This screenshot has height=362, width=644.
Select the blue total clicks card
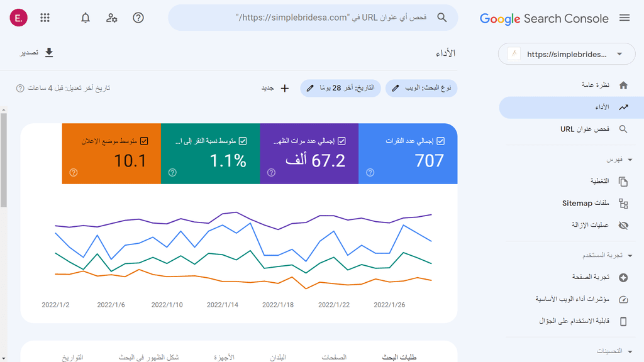pyautogui.click(x=408, y=153)
